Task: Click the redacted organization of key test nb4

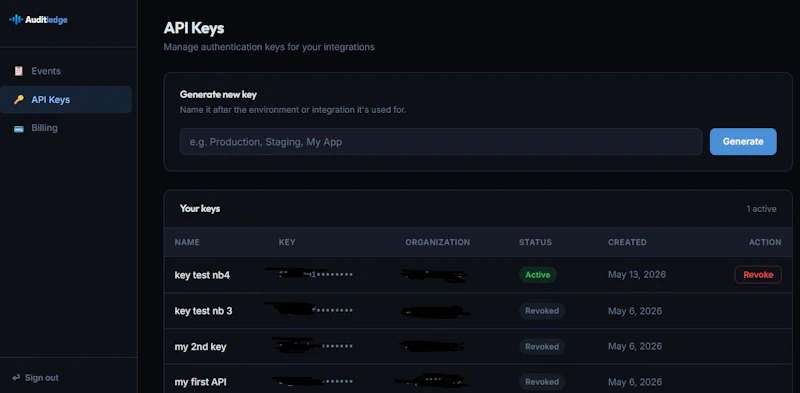Action: point(434,276)
